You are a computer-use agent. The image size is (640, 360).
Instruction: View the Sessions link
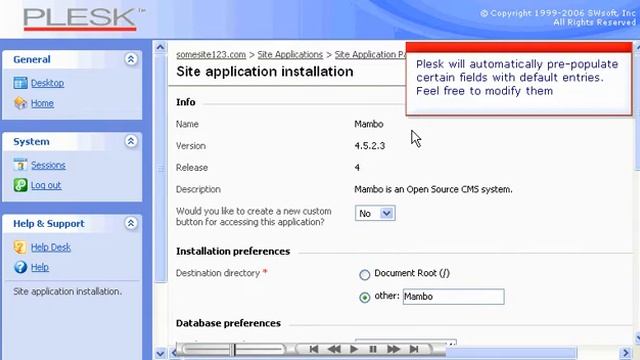pos(48,165)
